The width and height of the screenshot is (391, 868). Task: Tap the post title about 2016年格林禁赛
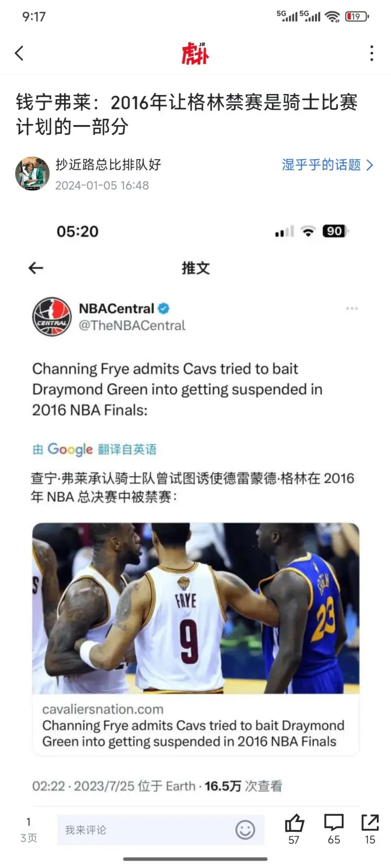[186, 115]
